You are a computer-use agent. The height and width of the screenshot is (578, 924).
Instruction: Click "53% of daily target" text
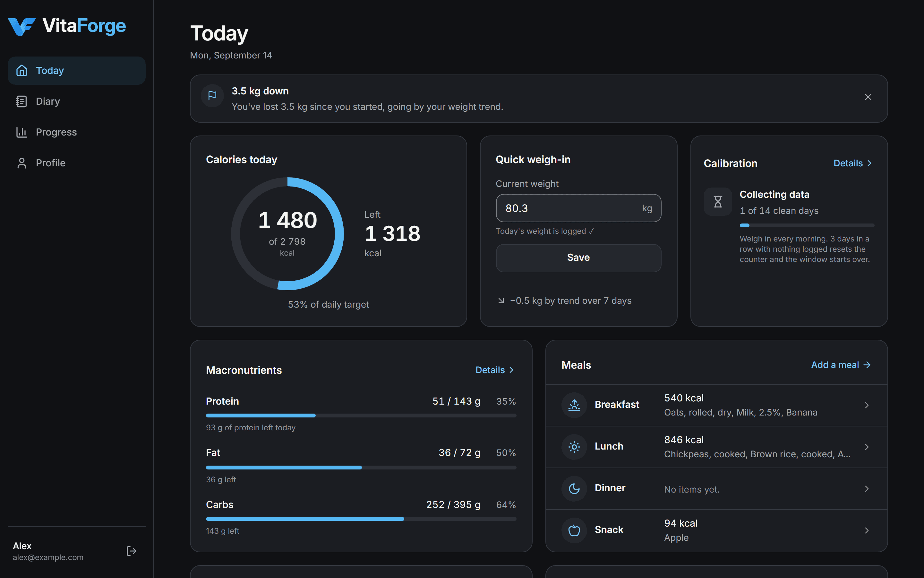328,305
